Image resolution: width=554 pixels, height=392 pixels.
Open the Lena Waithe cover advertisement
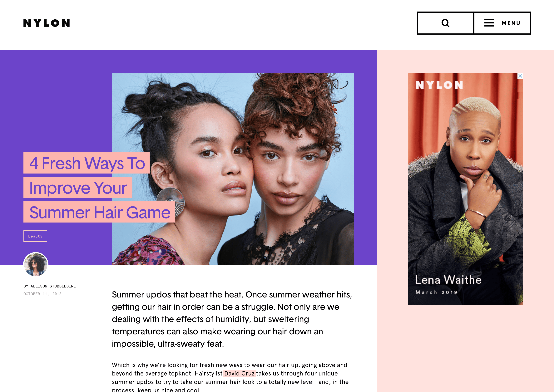click(x=465, y=189)
